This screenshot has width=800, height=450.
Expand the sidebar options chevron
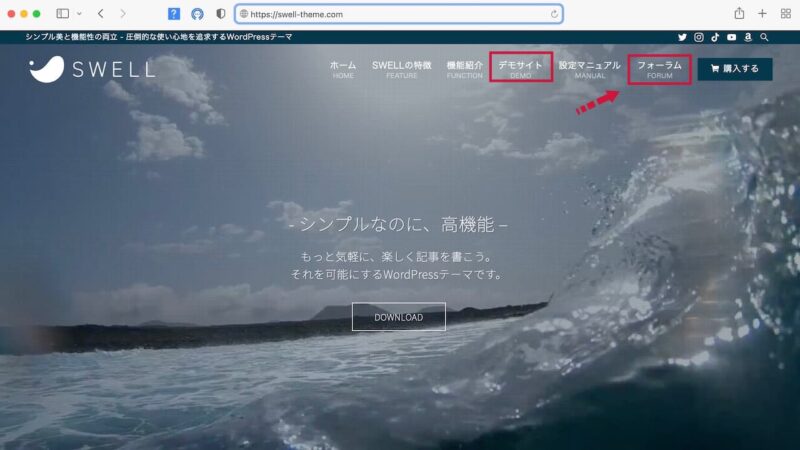point(79,14)
